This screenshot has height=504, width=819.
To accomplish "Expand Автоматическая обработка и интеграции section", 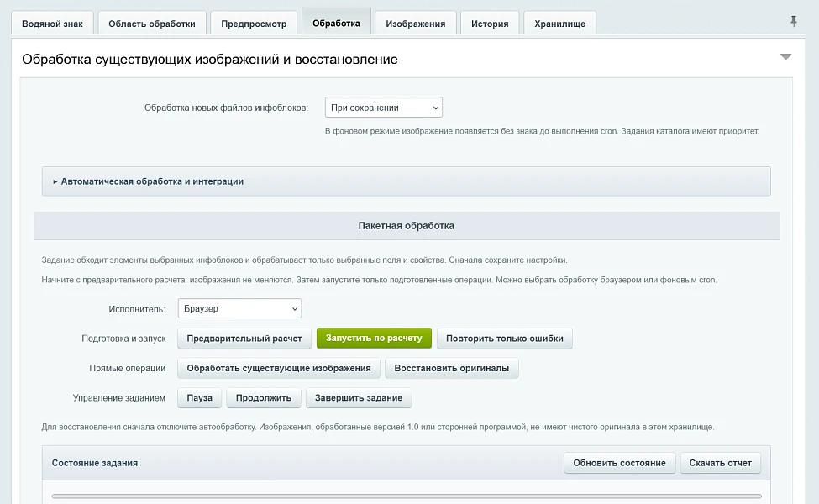I will point(406,181).
